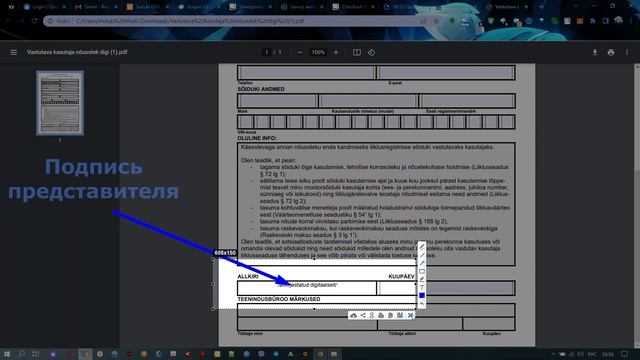The height and width of the screenshot is (360, 640).
Task: Click the Telefon form field
Action: [x=306, y=73]
